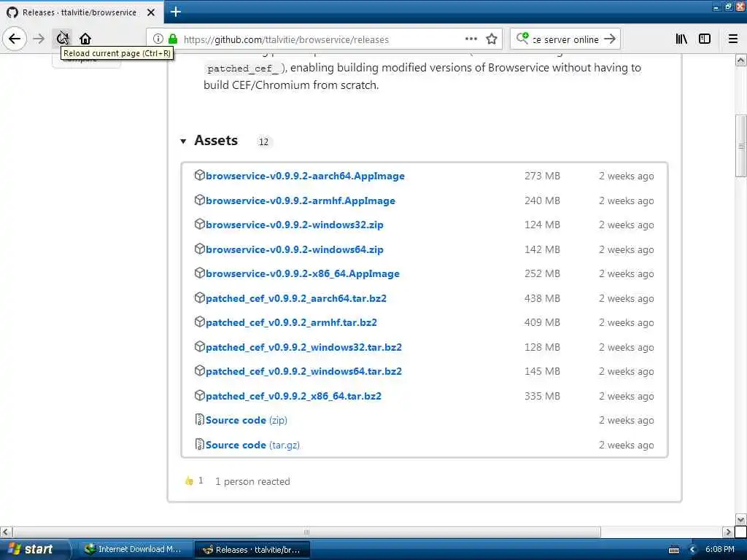This screenshot has height=560, width=747.
Task: Open the browser home page
Action: [x=85, y=39]
